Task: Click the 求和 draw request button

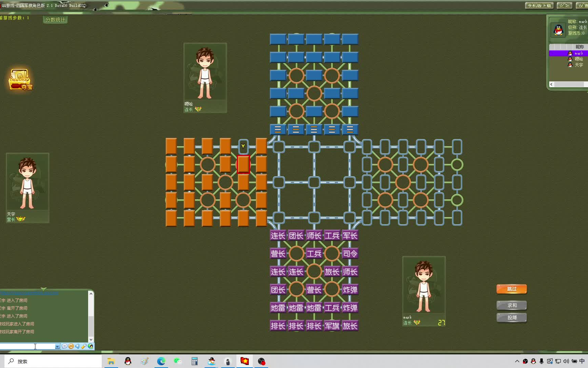Action: 511,305
